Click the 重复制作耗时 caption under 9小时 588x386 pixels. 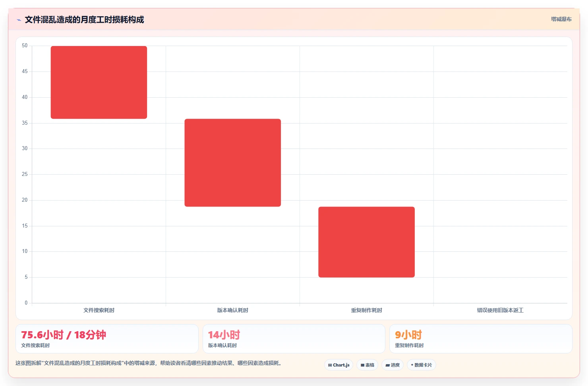pyautogui.click(x=409, y=345)
